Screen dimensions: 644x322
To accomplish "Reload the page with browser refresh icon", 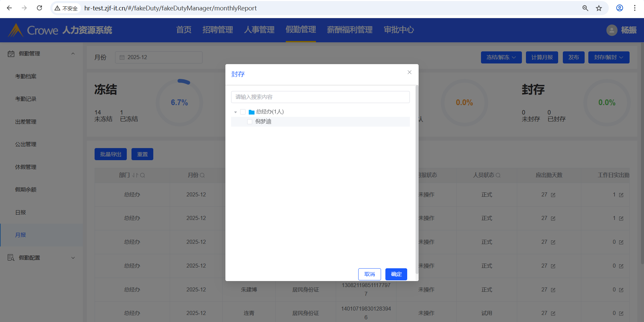I will click(x=39, y=8).
